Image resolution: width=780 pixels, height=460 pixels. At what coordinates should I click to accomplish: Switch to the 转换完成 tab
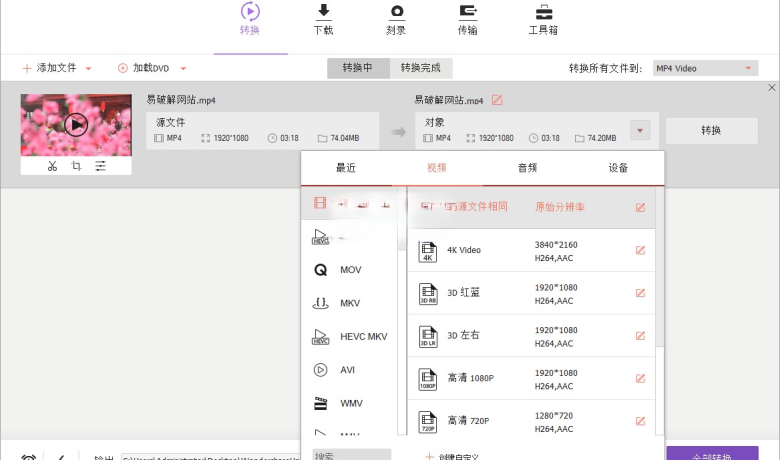click(x=421, y=68)
